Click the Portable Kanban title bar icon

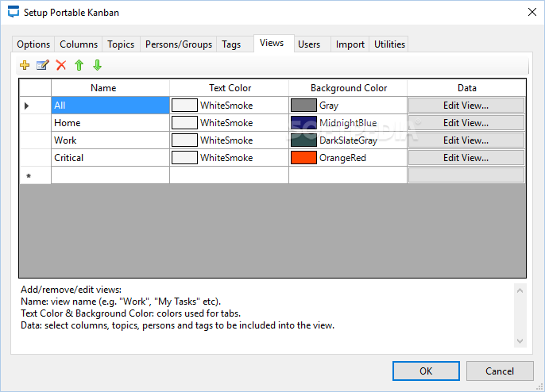point(14,12)
